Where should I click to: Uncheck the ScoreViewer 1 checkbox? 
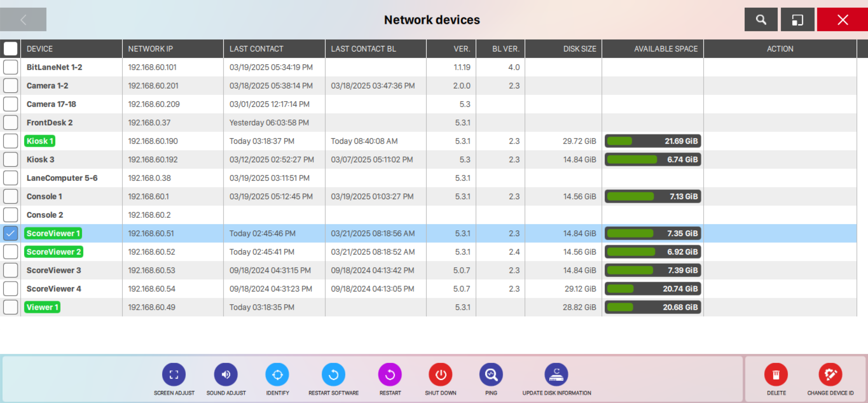pyautogui.click(x=10, y=233)
